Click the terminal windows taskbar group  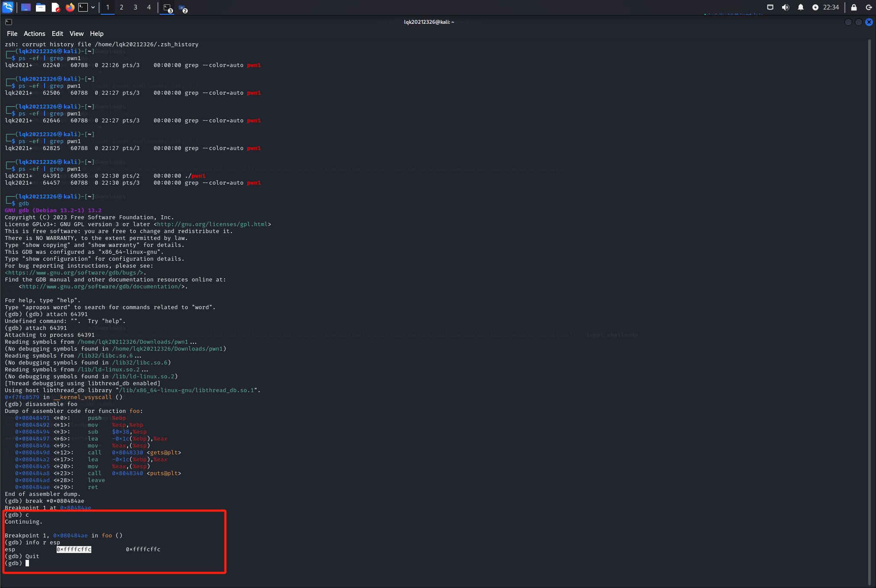(167, 8)
